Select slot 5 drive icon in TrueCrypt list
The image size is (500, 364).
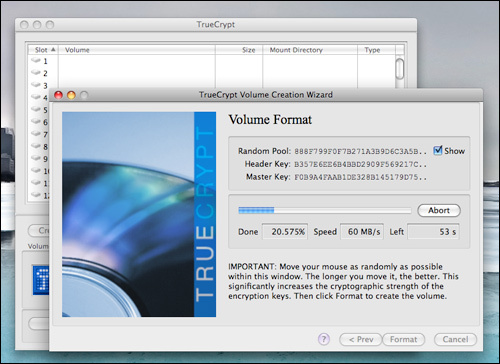(36, 109)
